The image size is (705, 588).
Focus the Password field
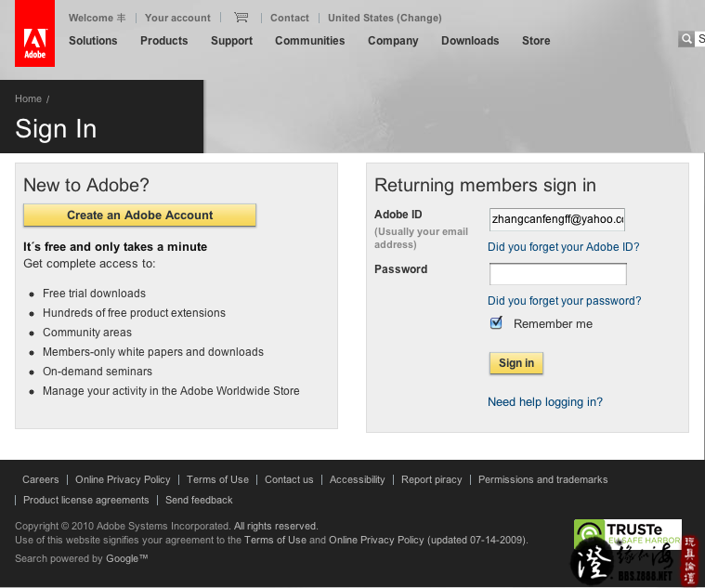pyautogui.click(x=558, y=274)
